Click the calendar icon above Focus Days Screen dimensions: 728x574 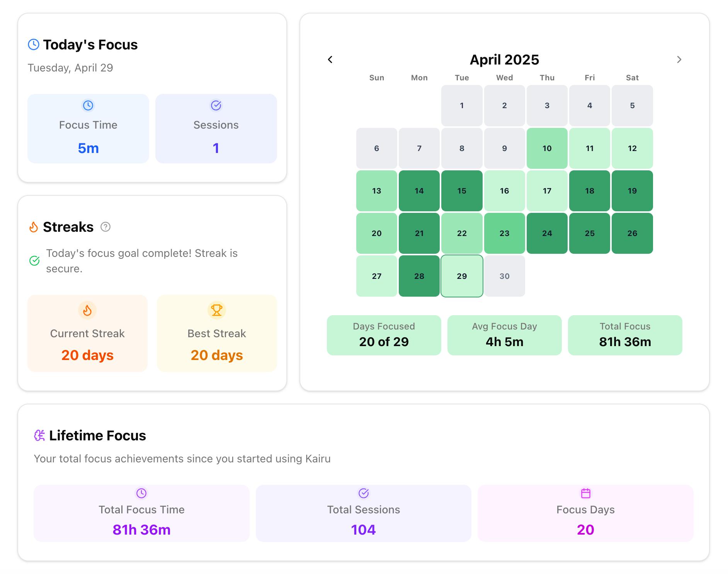coord(586,493)
